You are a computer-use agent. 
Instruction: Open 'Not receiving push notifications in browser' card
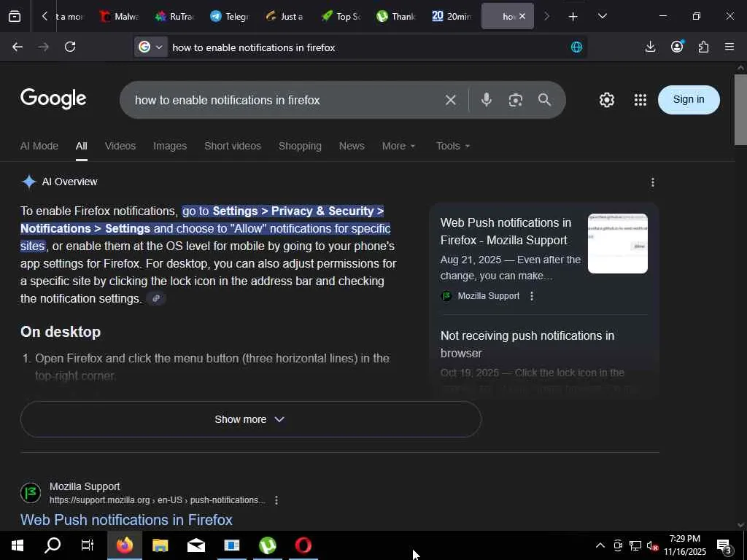coord(527,344)
